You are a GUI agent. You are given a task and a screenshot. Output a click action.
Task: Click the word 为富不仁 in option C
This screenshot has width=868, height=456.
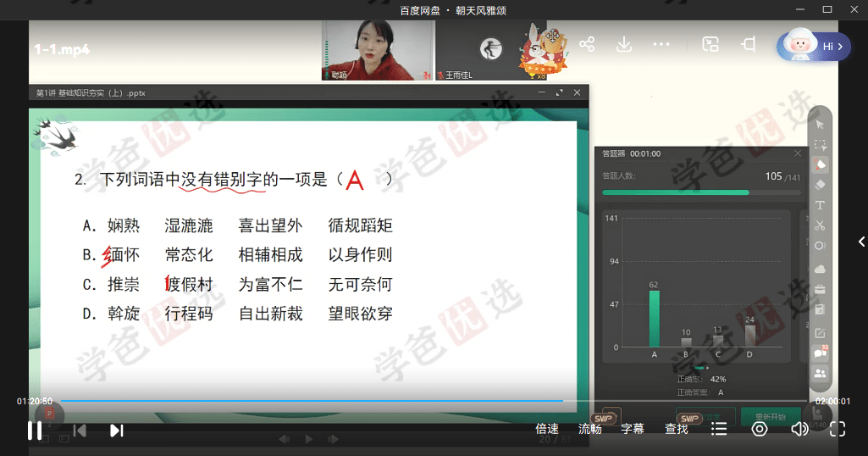tap(271, 284)
